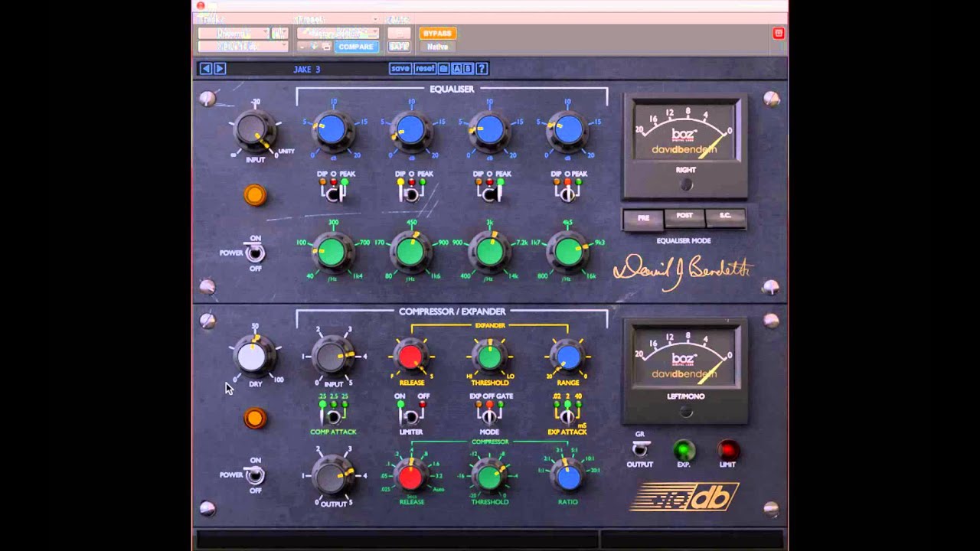Flip first band DIP/PEAK switch
Screen dimensions: 980x551
pyautogui.click(x=334, y=194)
